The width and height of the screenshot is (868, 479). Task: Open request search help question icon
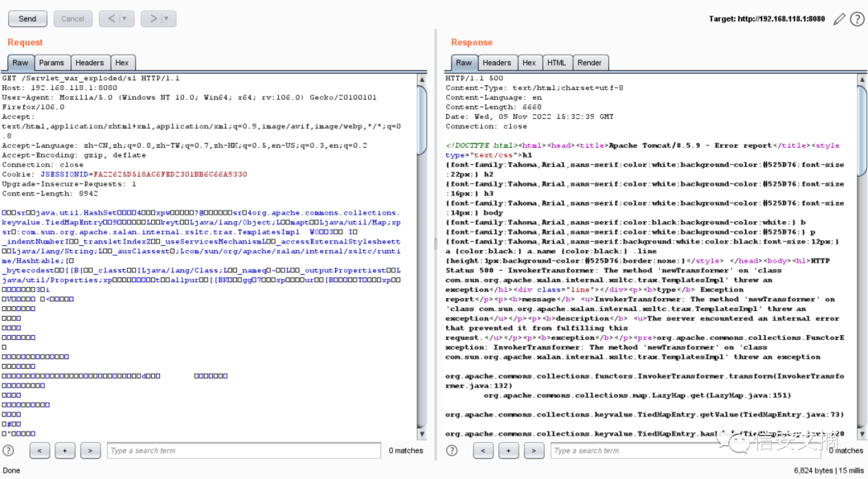(8, 450)
